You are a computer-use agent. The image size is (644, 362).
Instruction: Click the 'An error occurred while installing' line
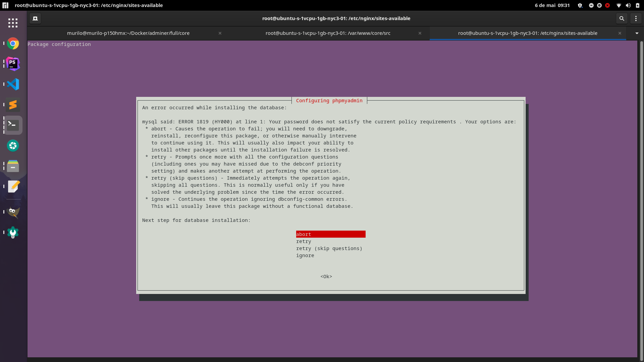215,108
